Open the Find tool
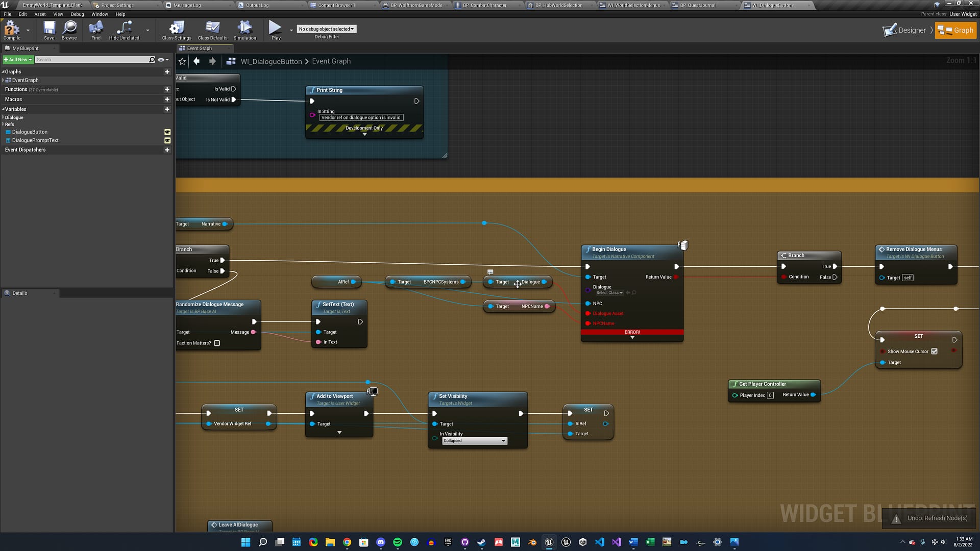Image resolution: width=980 pixels, height=551 pixels. click(95, 31)
